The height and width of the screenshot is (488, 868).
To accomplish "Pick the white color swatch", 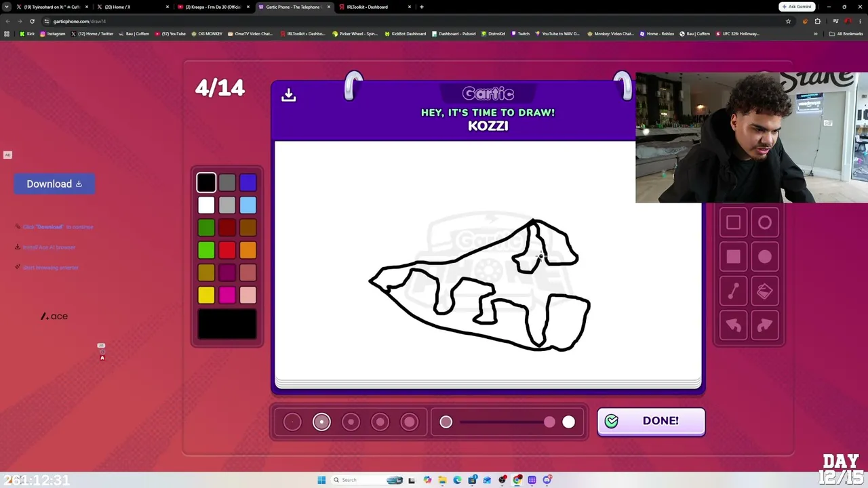I will 206,205.
